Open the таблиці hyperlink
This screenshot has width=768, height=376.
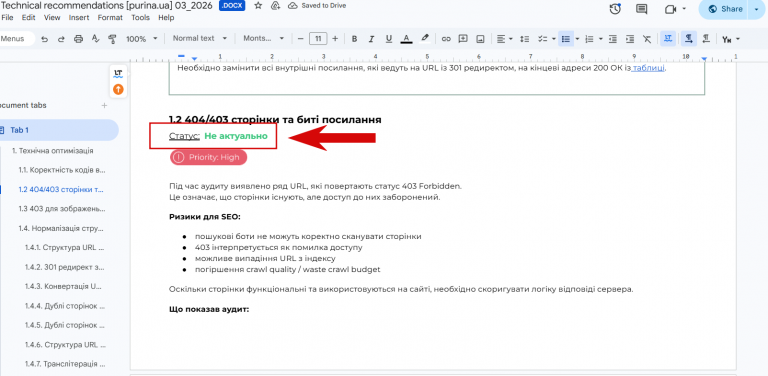(648, 68)
